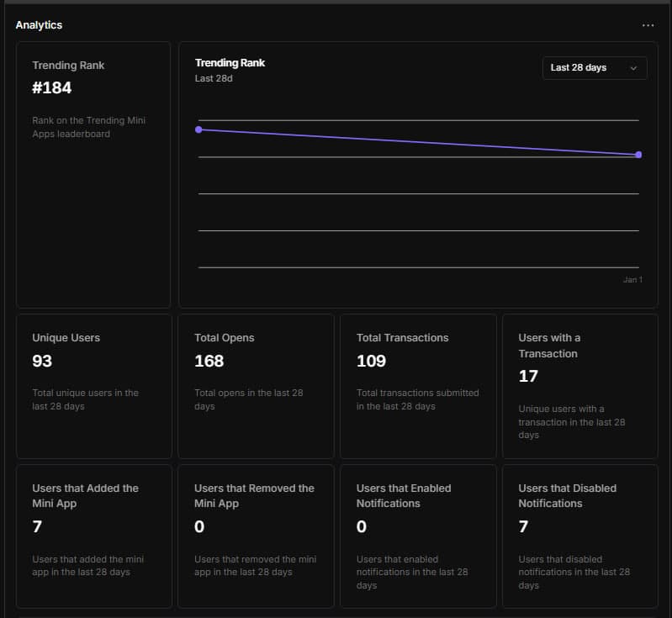Click the starting data point on the chart
The width and height of the screenshot is (672, 618).
click(x=198, y=129)
